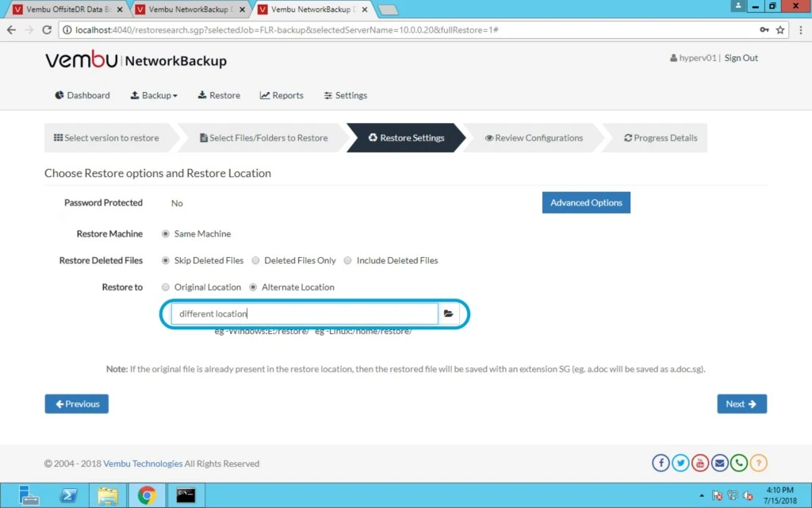This screenshot has height=508, width=812.
Task: Click the Advanced Options button
Action: 586,202
